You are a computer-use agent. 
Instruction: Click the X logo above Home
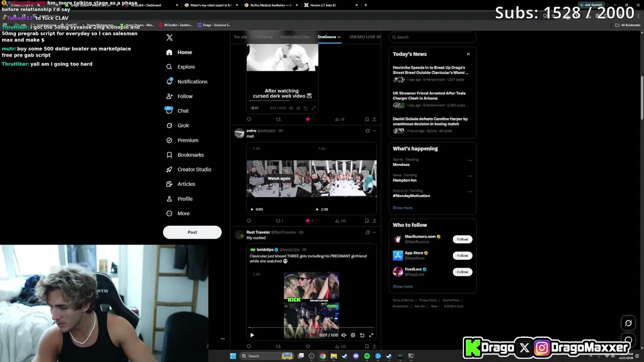pyautogui.click(x=170, y=38)
